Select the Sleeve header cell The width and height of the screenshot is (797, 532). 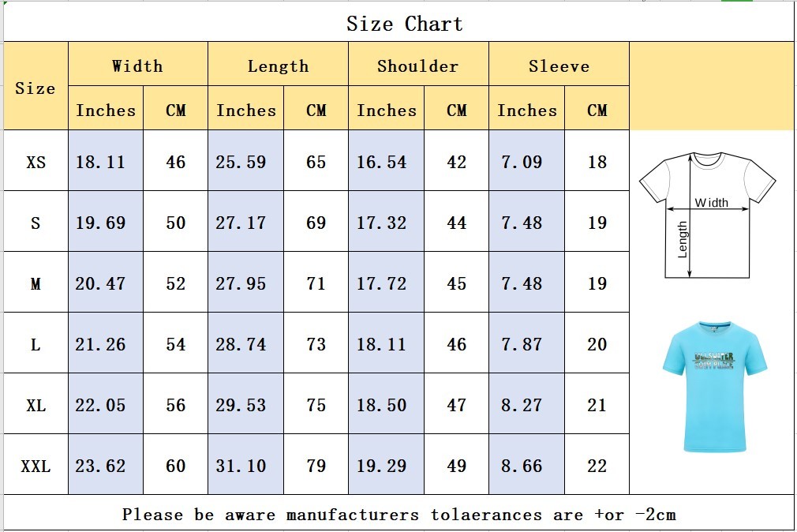[559, 64]
